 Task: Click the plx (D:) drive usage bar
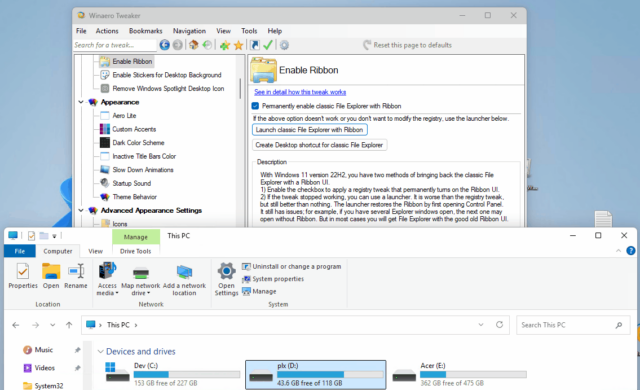tap(330, 374)
